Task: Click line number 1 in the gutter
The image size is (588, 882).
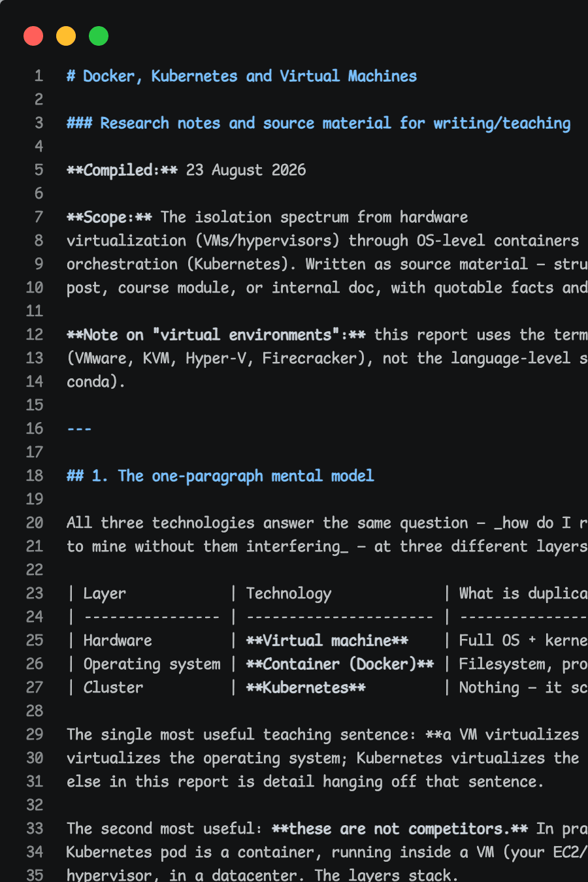Action: tap(39, 76)
